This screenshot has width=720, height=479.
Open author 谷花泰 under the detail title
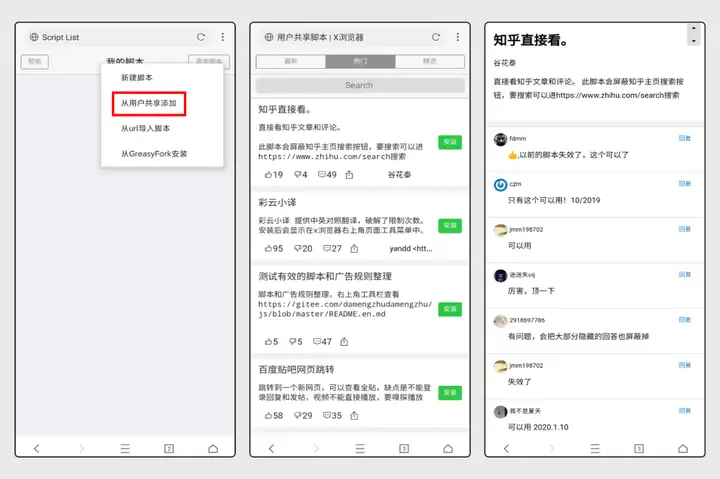[505, 63]
